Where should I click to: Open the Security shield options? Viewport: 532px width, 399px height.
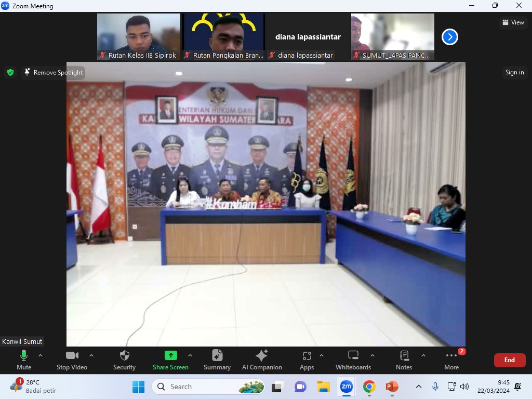[124, 360]
